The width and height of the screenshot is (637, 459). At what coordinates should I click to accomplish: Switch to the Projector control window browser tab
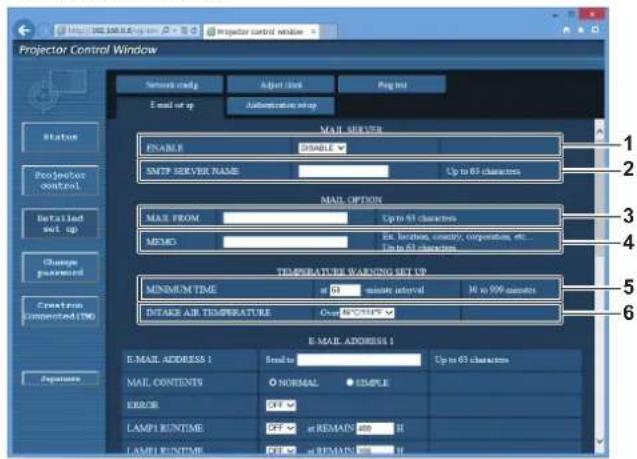[261, 31]
